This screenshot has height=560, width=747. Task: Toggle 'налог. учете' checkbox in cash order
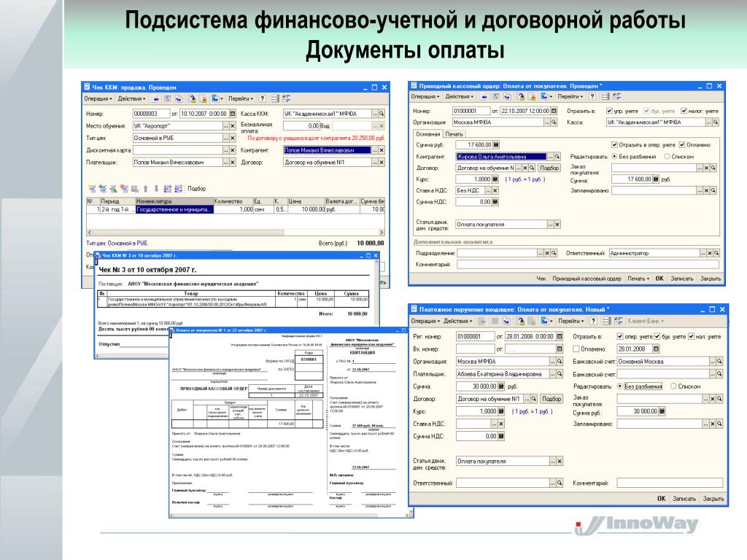pyautogui.click(x=684, y=111)
